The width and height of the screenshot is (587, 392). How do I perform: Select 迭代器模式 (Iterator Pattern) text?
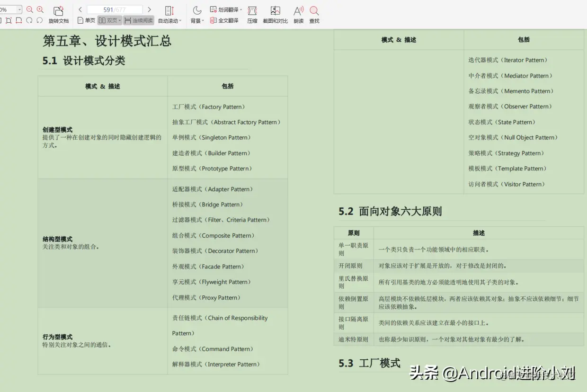point(508,60)
